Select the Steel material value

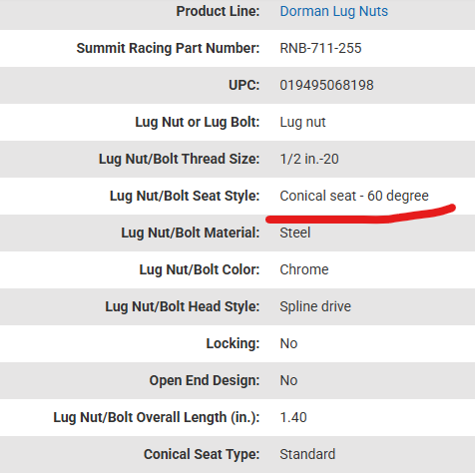[295, 233]
